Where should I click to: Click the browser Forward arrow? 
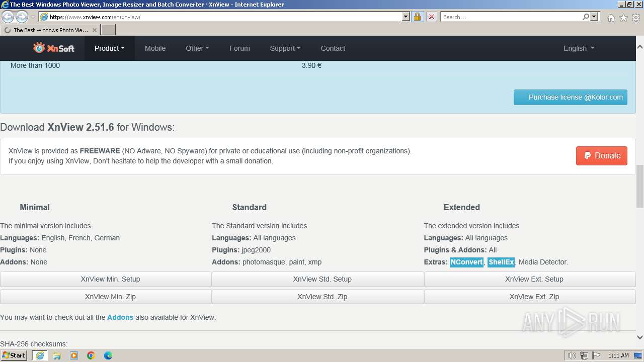pyautogui.click(x=22, y=17)
